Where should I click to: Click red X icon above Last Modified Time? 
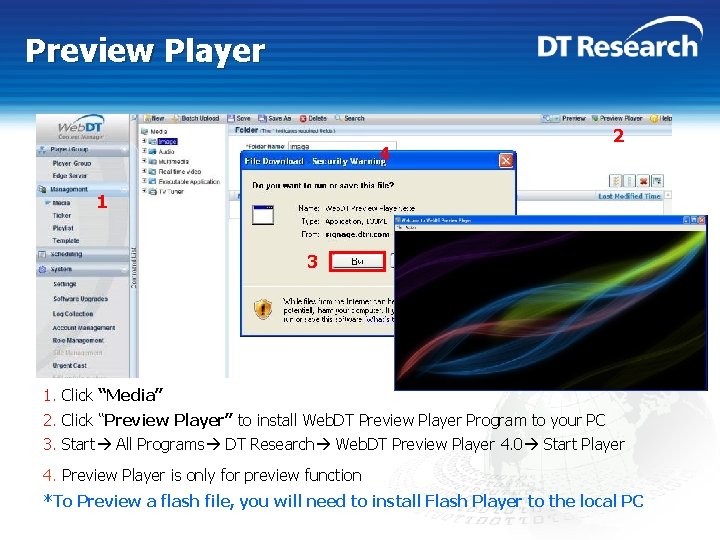point(644,181)
